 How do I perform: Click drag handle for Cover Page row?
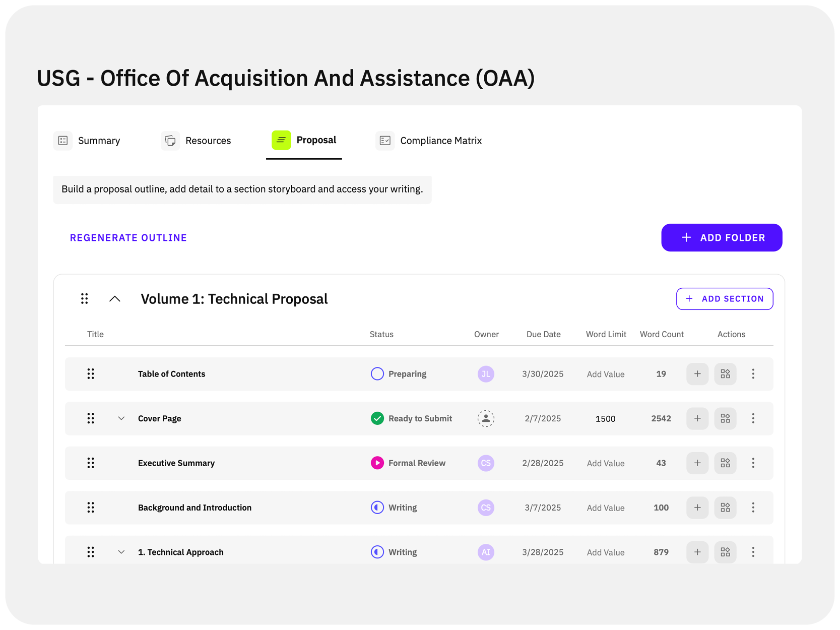coord(91,418)
